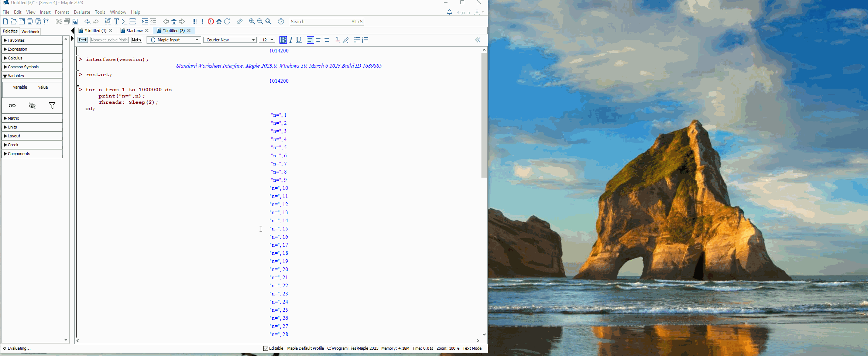Screen dimensions: 868x356
Task: Click inside the Search field
Action: 327,21
